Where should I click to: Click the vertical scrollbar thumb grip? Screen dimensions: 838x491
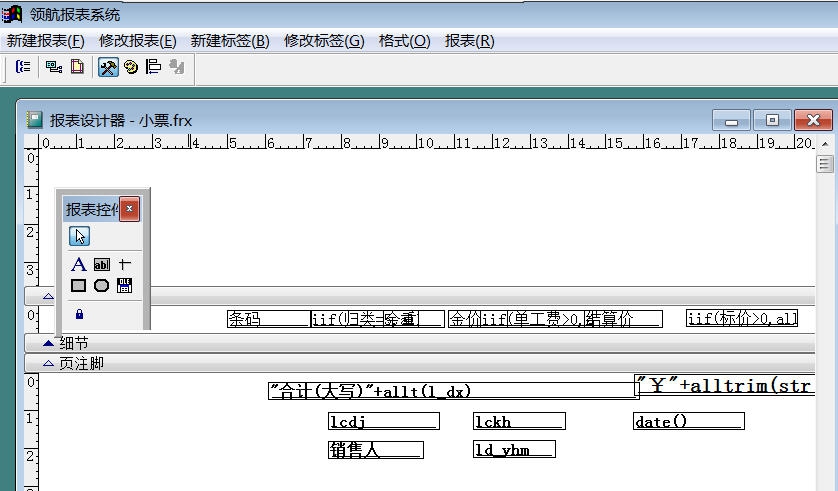point(825,164)
